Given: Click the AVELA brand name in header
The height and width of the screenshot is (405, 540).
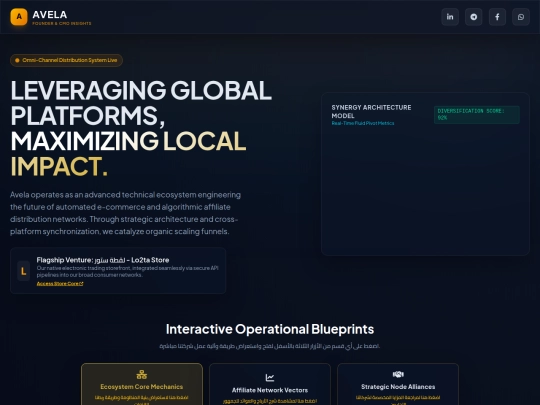Looking at the screenshot, I should (50, 14).
